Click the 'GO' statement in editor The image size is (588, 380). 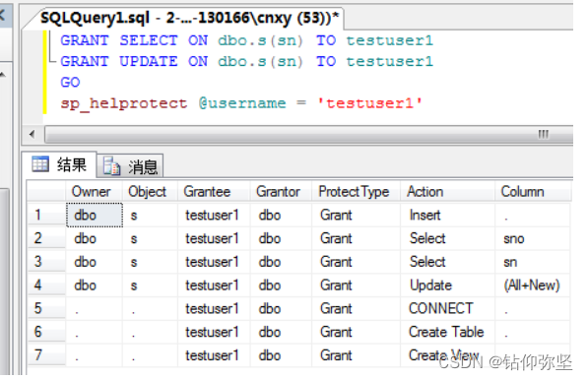tap(70, 82)
